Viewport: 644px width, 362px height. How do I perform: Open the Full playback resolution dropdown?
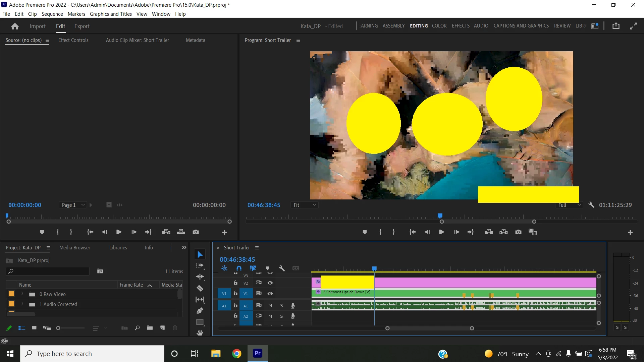[569, 205]
